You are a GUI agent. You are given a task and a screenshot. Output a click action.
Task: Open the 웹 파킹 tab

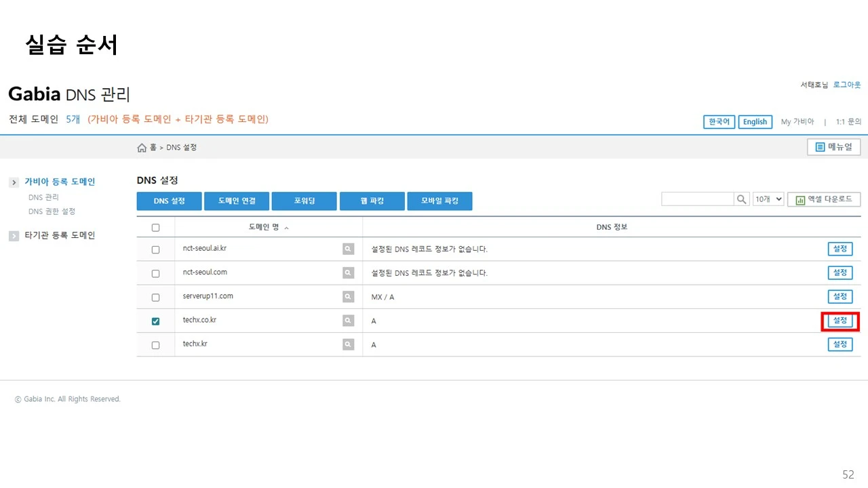tap(372, 201)
